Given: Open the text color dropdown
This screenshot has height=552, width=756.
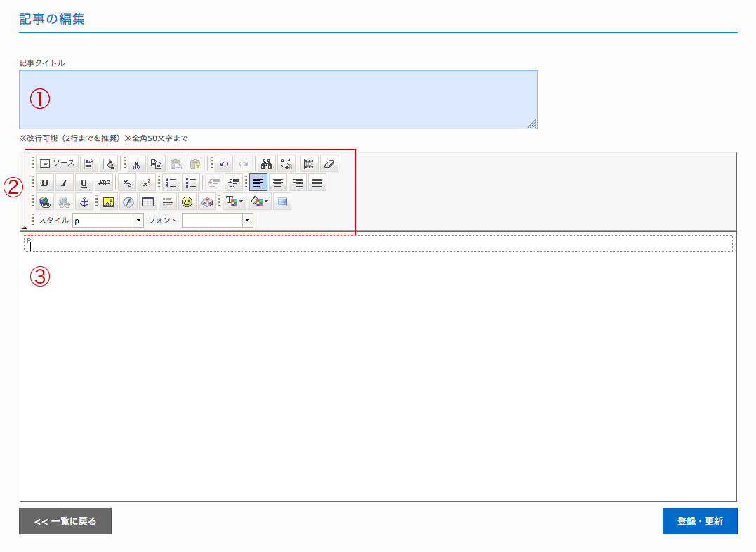Looking at the screenshot, I should 234,202.
